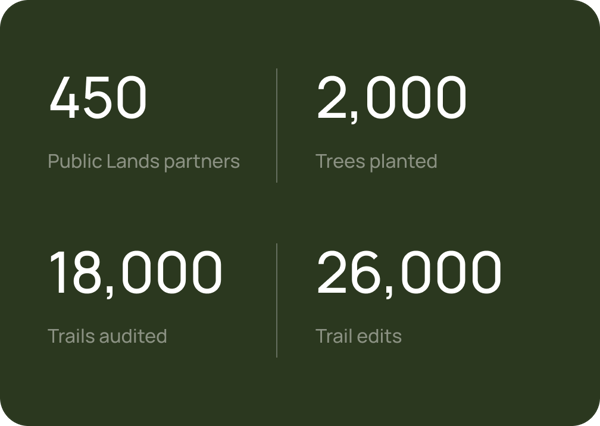600x426 pixels.
Task: Click the word Trees above the lower row
Action: 340,162
